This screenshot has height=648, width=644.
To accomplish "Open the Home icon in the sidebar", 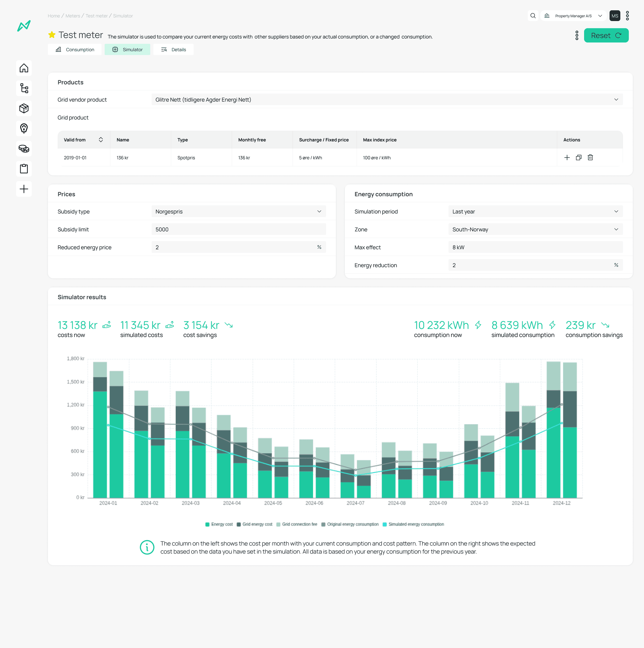I will [24, 68].
